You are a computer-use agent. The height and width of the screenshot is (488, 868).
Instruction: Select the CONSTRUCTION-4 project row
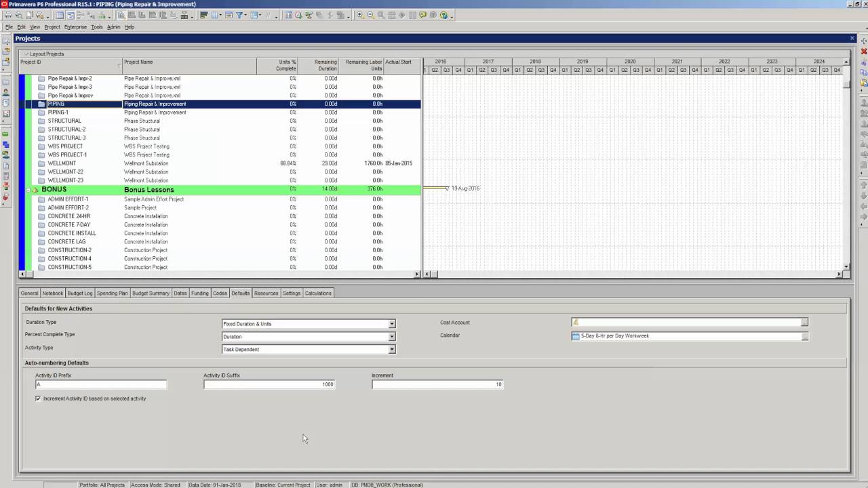point(220,259)
